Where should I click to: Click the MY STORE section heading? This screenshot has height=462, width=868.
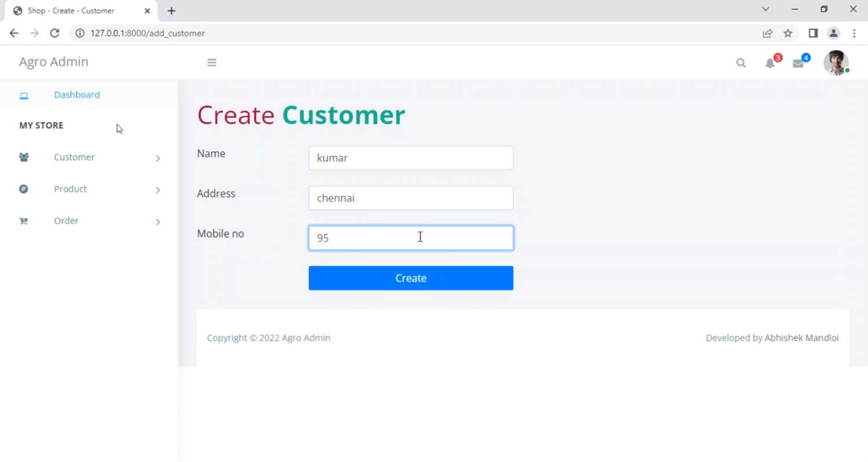41,125
